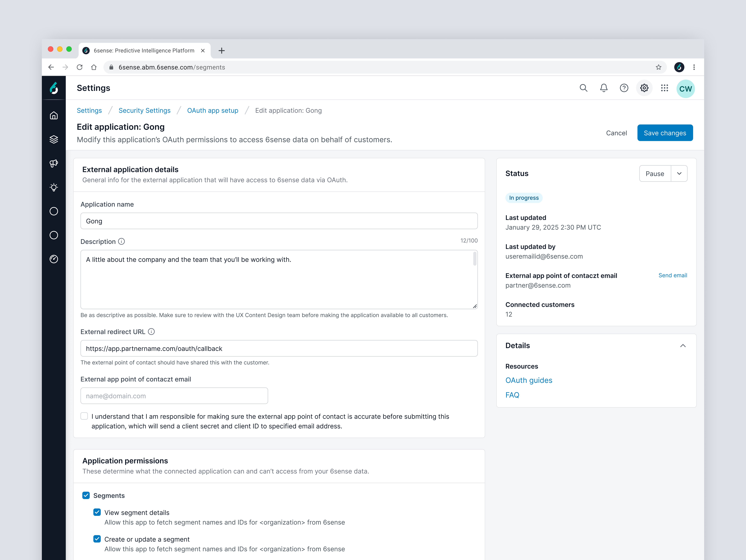
Task: Uncheck View segment details checkbox
Action: (x=97, y=512)
